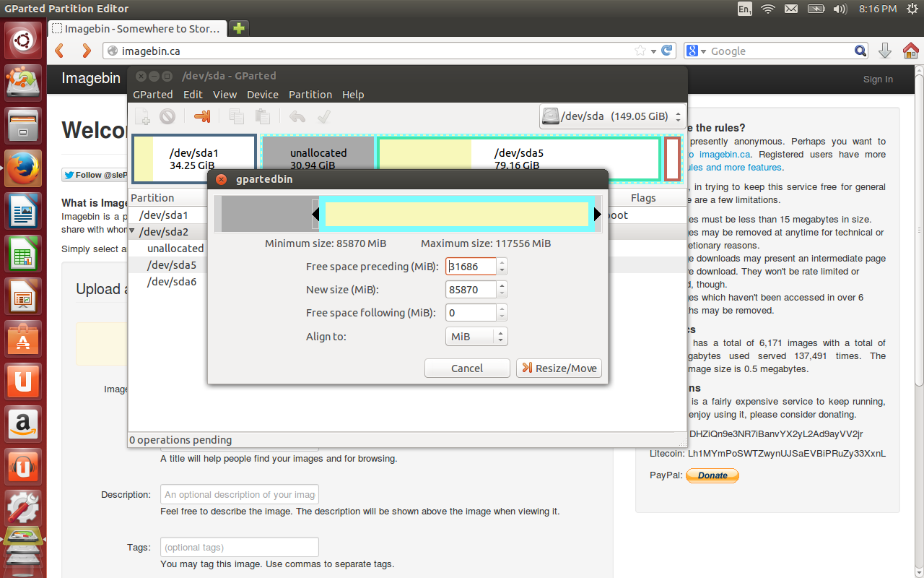Click the yellow partition bar in resize dialog
The height and width of the screenshot is (578, 924).
tap(457, 215)
